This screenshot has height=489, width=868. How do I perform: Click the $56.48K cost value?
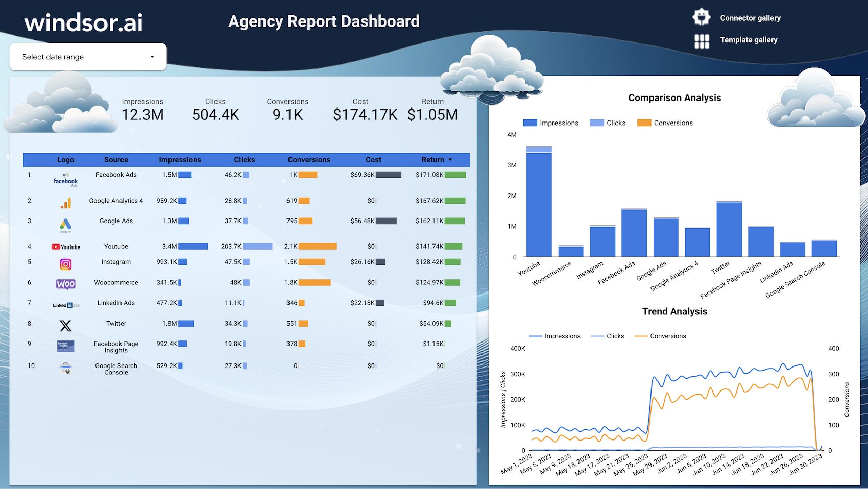[363, 221]
